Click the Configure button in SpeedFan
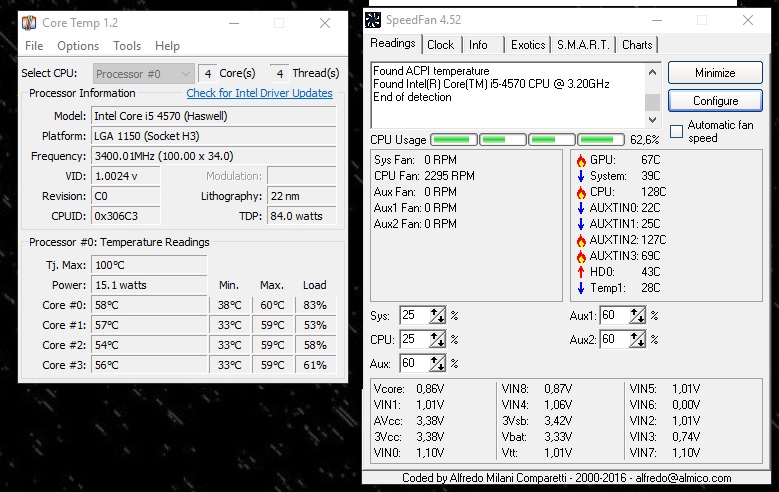Viewport: 779px width, 492px height. [715, 101]
